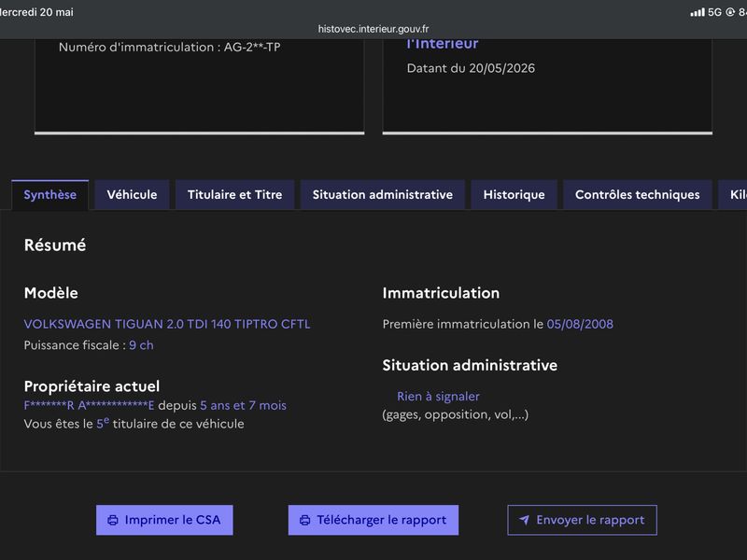Click Rien à signaler status text
Viewport: 747px width, 560px height.
438,396
